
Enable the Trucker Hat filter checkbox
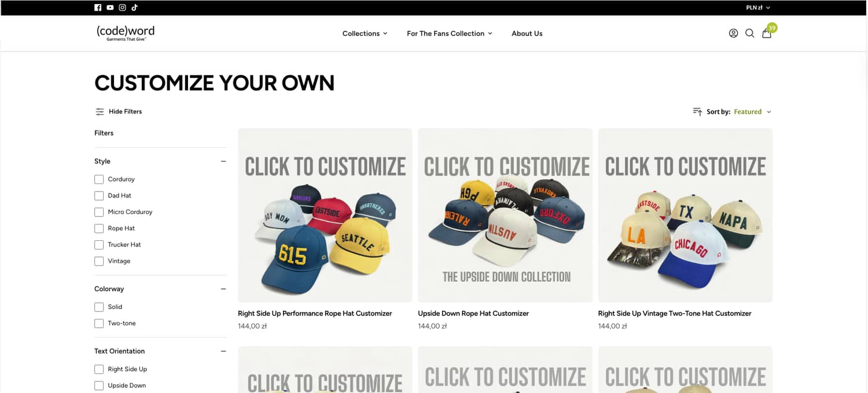click(x=99, y=245)
